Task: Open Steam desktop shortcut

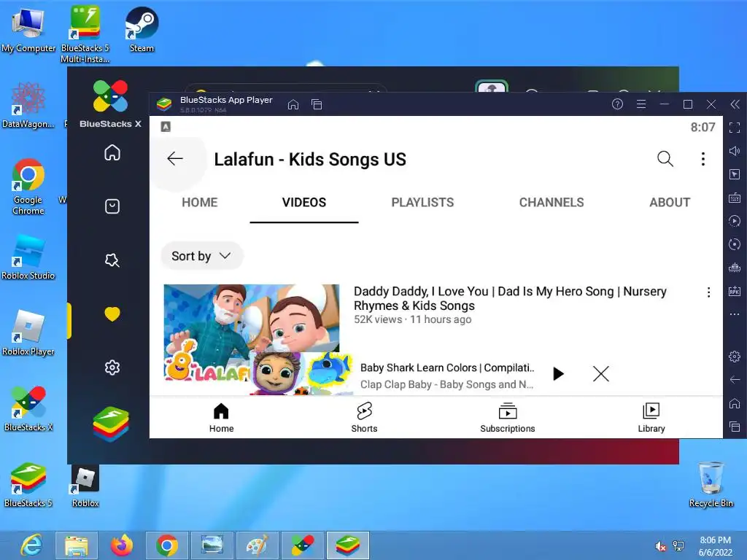Action: (x=142, y=29)
